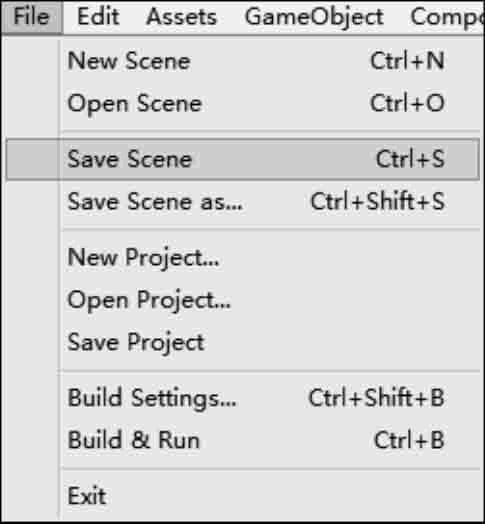This screenshot has height=524, width=485.
Task: Collapse the open File menu header
Action: (31, 17)
